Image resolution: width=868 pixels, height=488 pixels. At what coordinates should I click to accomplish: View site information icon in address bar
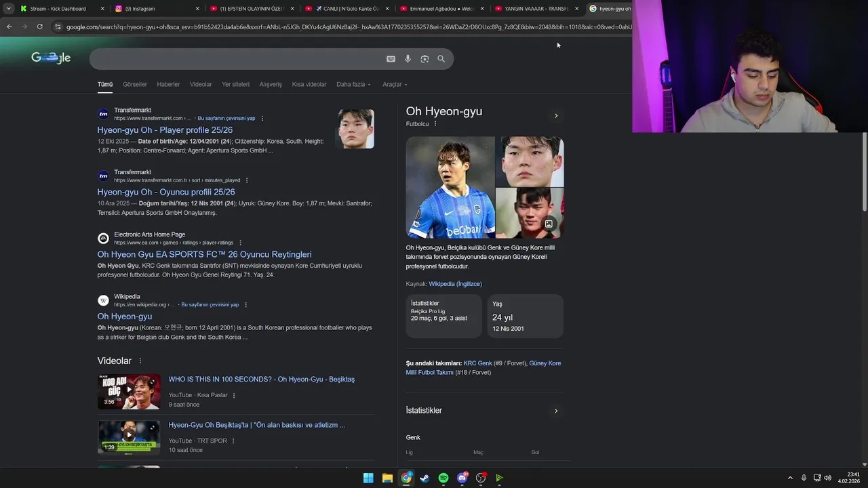click(x=58, y=26)
